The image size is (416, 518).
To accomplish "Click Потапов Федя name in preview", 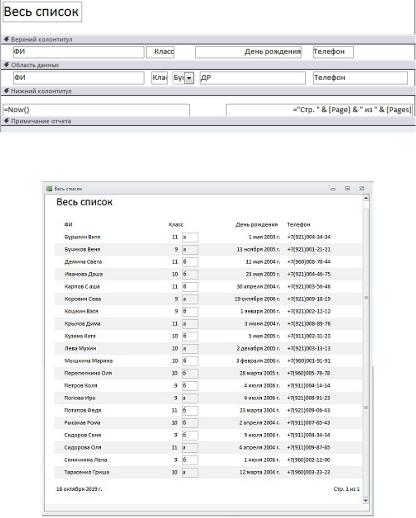I will click(82, 410).
